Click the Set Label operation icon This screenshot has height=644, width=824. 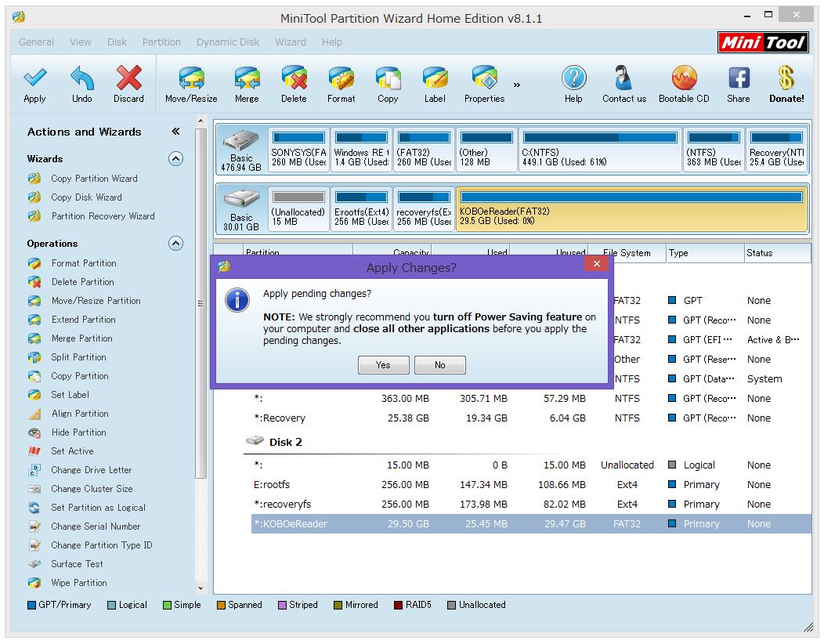(x=34, y=395)
